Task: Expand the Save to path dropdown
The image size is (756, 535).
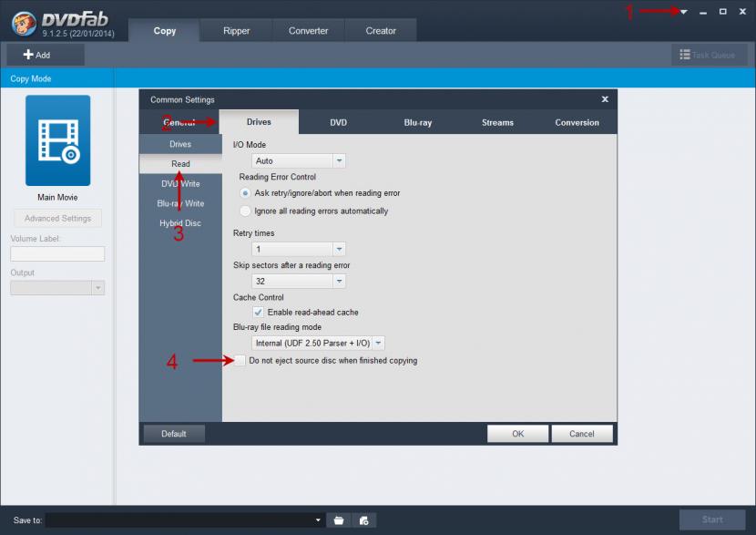Action: click(x=318, y=520)
